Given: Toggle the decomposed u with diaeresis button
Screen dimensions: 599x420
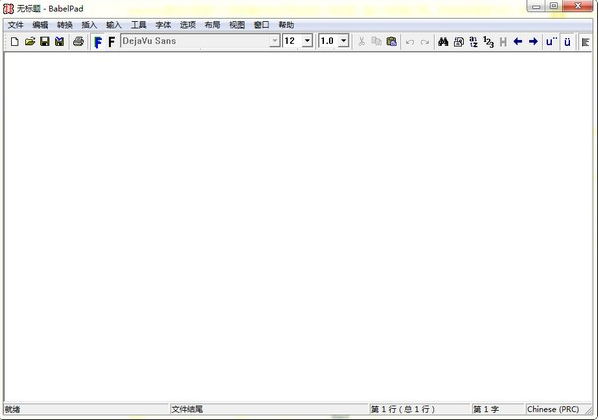Looking at the screenshot, I should 551,41.
